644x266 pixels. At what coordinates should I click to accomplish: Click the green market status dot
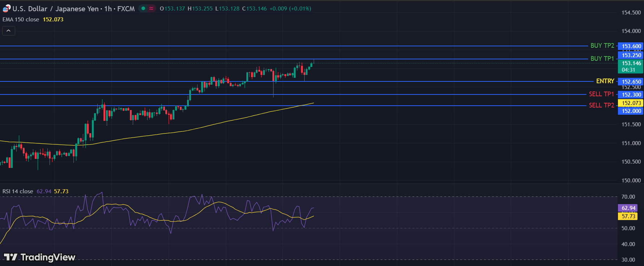pos(143,8)
